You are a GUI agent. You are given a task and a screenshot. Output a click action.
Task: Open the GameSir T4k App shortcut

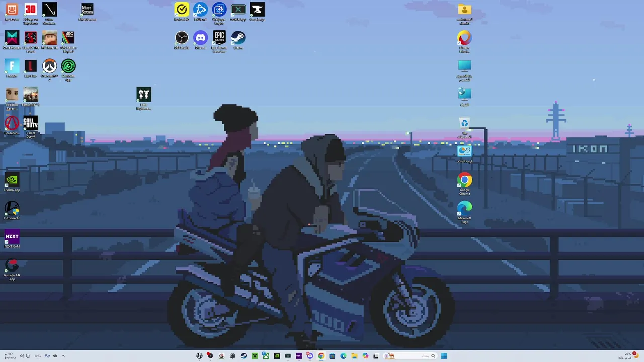[x=12, y=268]
